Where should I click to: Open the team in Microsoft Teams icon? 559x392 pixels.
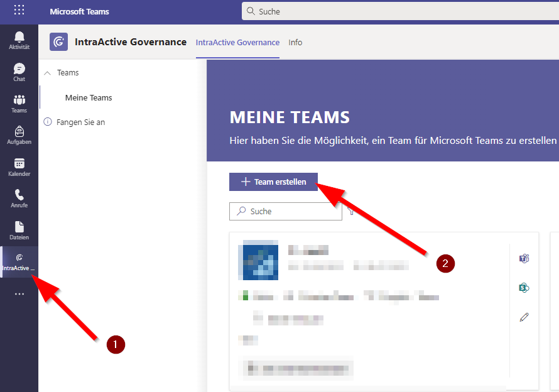point(524,258)
